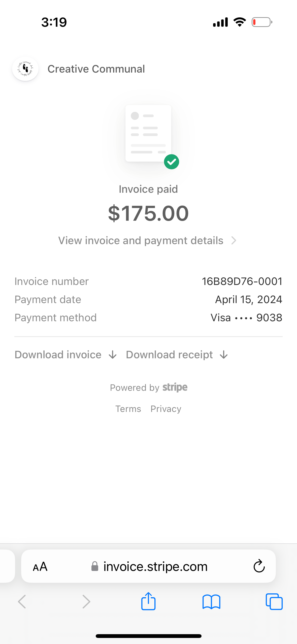This screenshot has height=644, width=297.
Task: Open the Stripe Terms link
Action: (x=128, y=409)
